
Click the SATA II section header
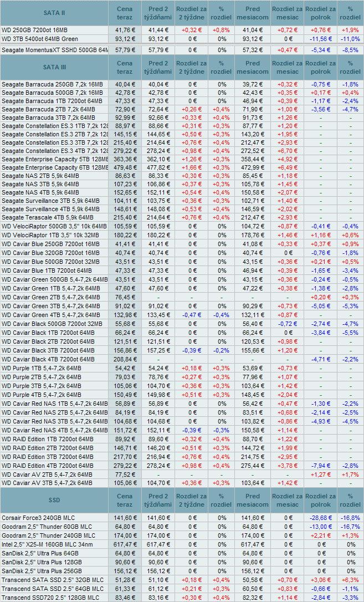54,13
